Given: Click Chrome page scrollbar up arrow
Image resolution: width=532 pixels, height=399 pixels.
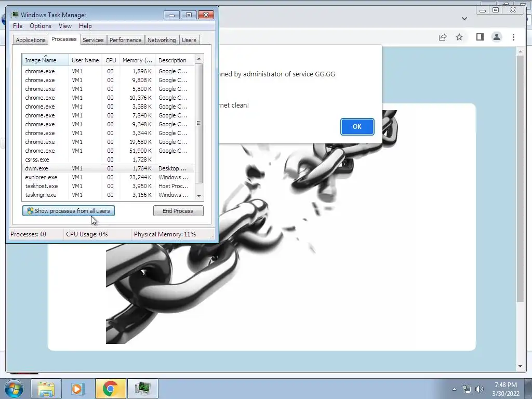Looking at the screenshot, I should 521,52.
